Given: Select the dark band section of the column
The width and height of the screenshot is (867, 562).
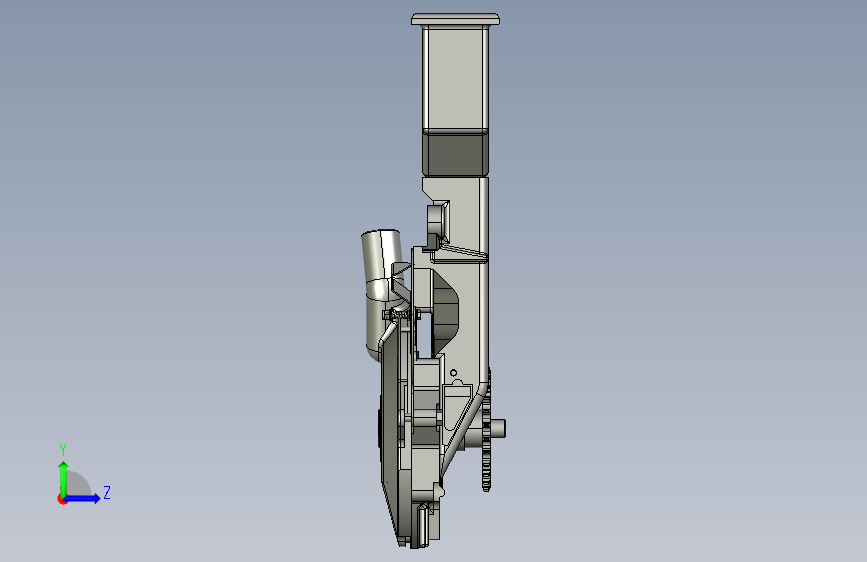Looking at the screenshot, I should tap(455, 154).
